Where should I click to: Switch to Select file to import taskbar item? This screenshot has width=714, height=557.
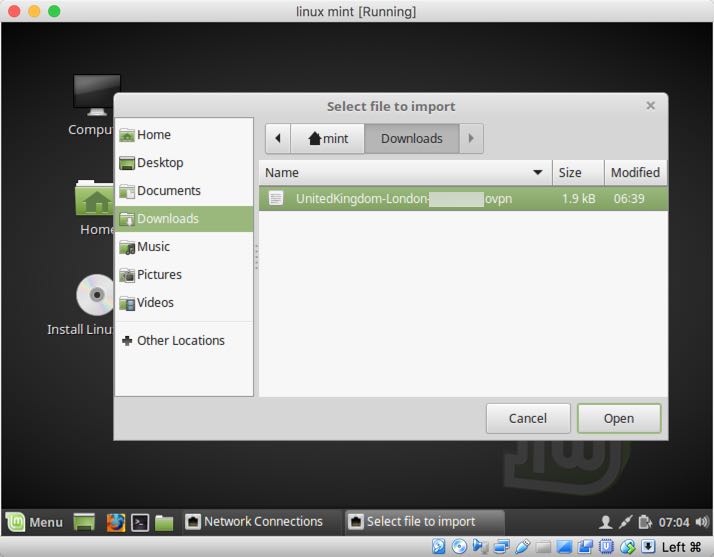tap(424, 521)
